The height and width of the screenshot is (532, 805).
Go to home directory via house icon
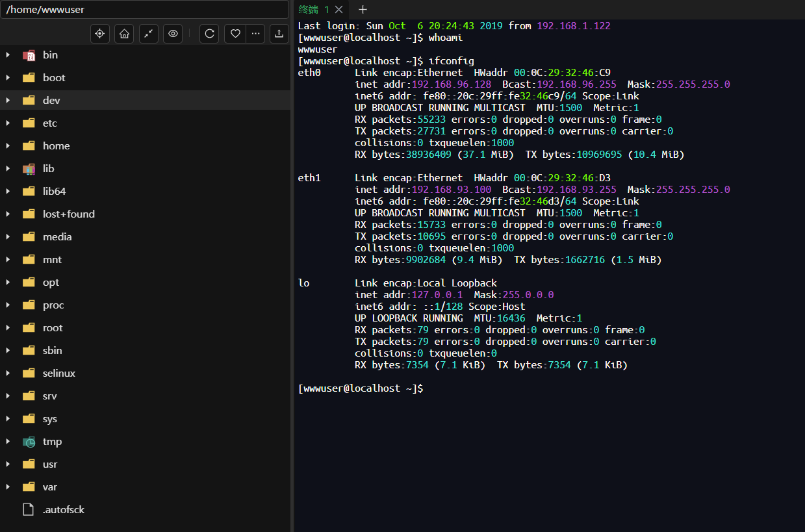tap(124, 34)
